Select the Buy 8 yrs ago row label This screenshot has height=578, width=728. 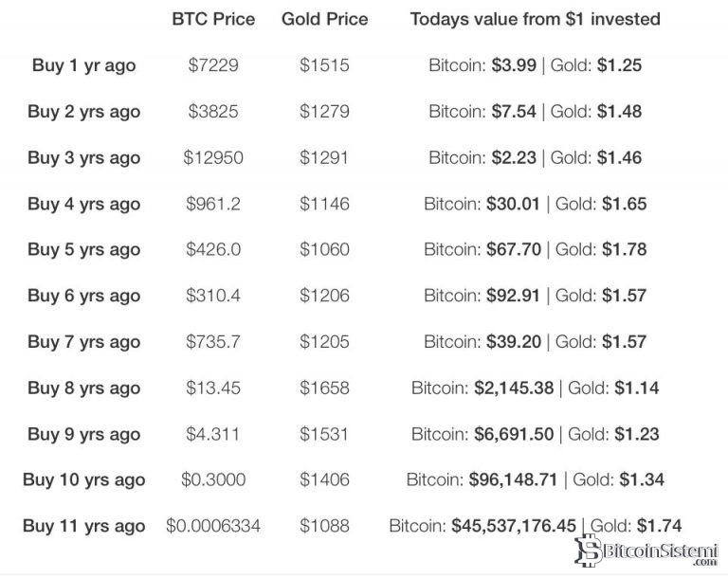(x=83, y=388)
